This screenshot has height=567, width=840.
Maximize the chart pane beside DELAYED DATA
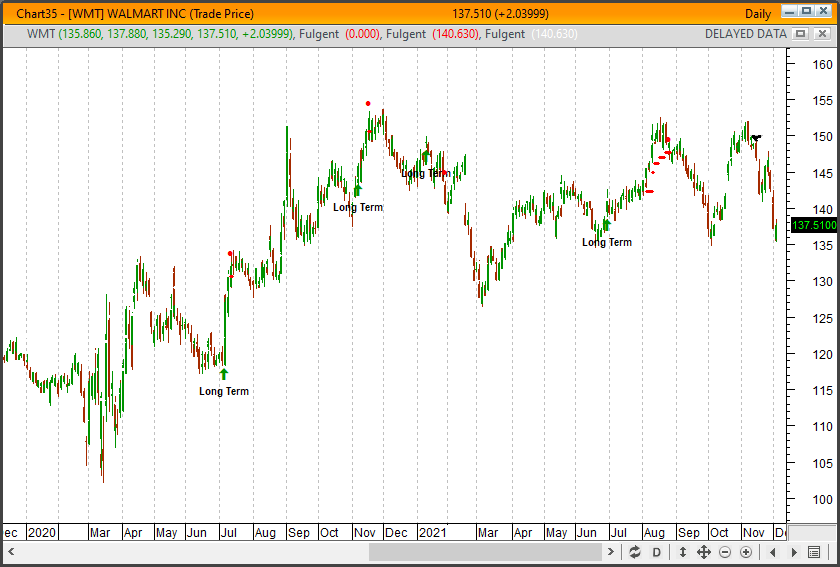[x=800, y=34]
